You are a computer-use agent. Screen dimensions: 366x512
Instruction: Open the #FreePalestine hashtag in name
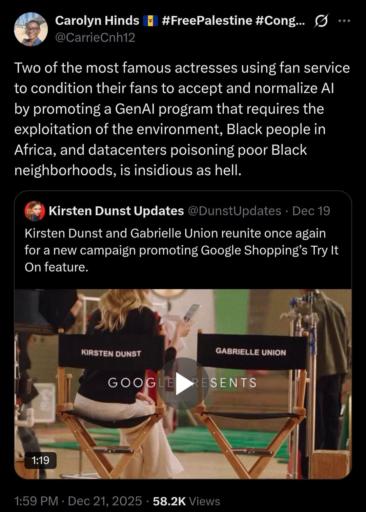(207, 21)
